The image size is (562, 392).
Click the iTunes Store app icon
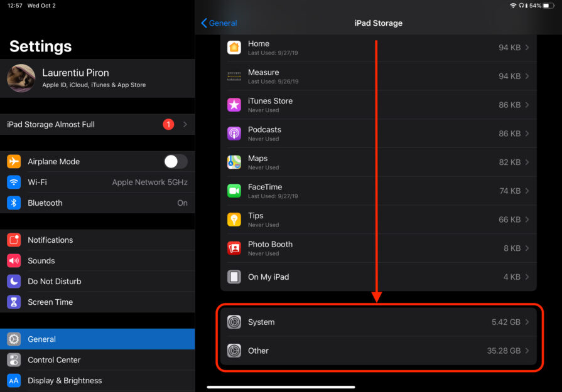click(234, 105)
